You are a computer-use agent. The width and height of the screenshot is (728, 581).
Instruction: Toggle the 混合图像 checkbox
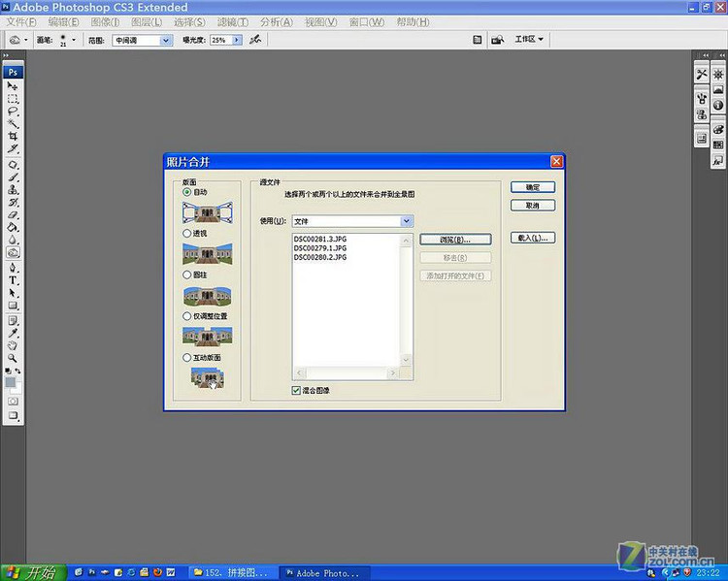[296, 390]
